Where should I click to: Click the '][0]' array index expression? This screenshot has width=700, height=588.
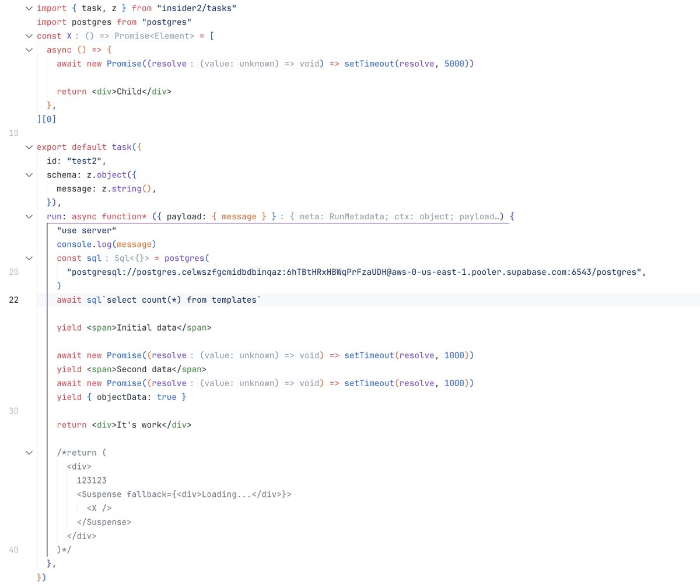47,120
